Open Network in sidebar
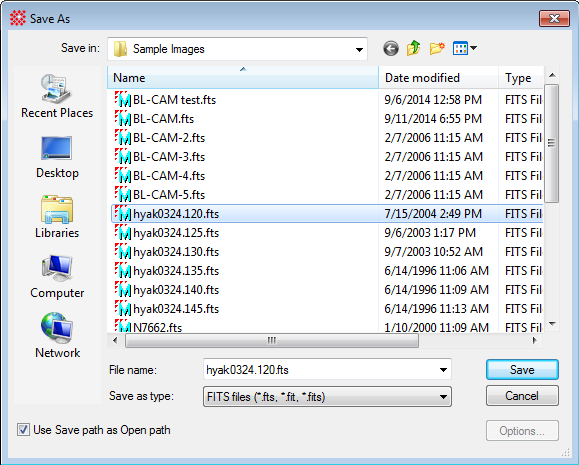579x465 pixels. (x=57, y=336)
